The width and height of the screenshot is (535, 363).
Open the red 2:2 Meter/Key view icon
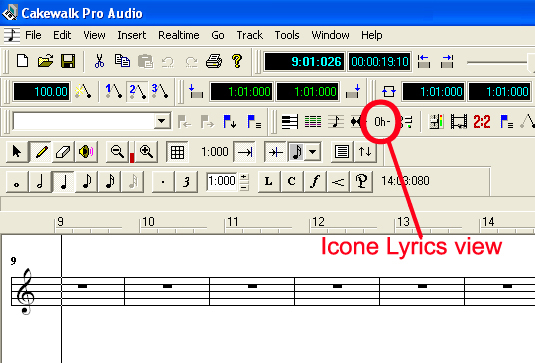tap(482, 122)
